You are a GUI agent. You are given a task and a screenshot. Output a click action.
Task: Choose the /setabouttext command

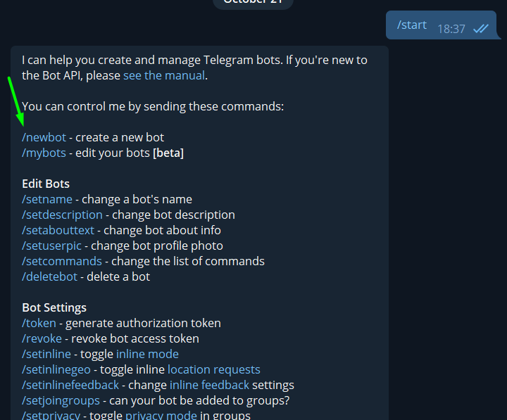coord(58,230)
